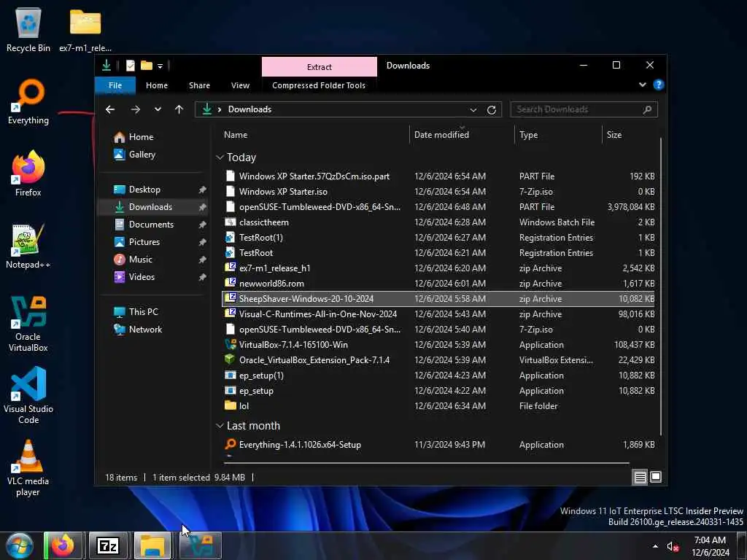Expand the ribbon with chevron
The image size is (747, 560).
pos(642,85)
